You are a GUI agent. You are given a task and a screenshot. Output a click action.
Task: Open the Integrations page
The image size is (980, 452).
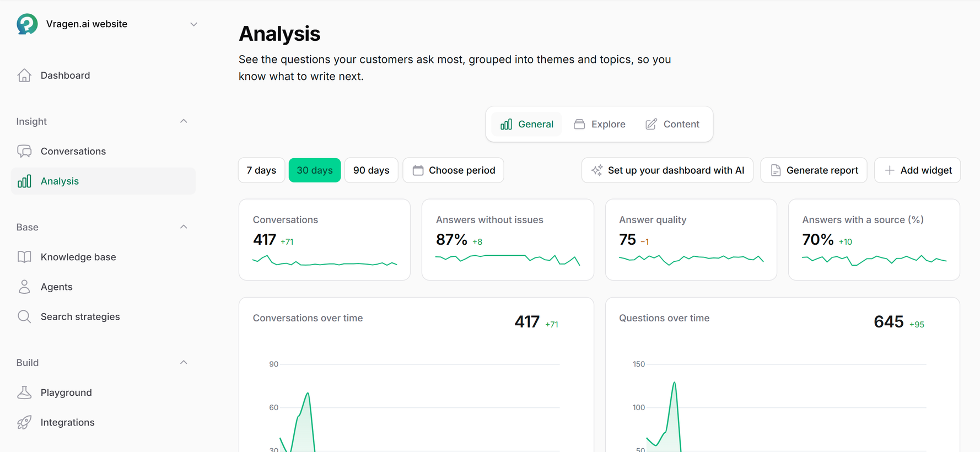click(x=103, y=422)
